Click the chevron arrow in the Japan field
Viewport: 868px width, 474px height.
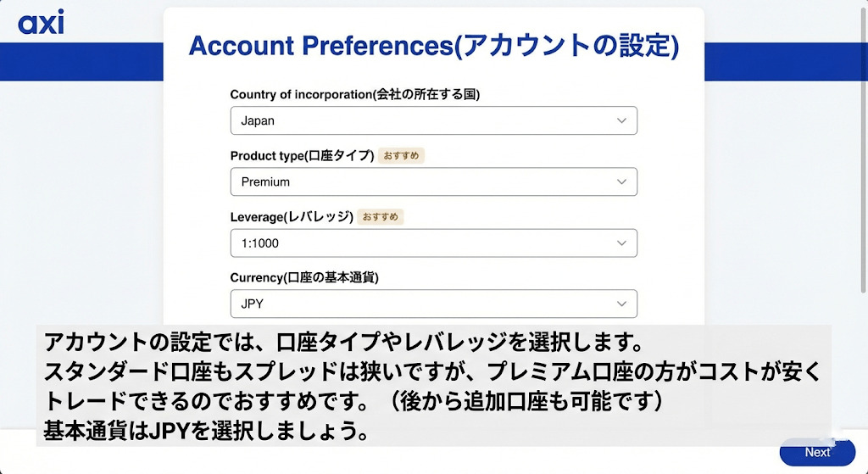tap(622, 120)
